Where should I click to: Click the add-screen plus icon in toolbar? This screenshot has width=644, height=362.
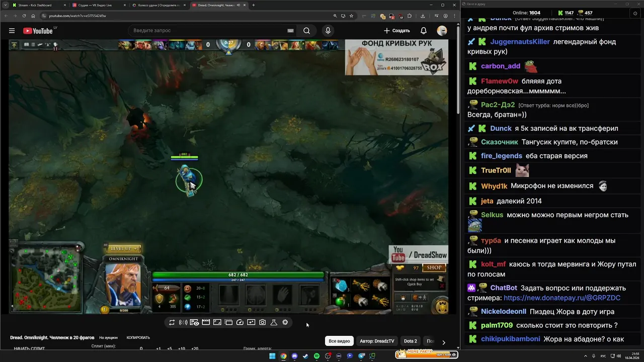click(251, 322)
